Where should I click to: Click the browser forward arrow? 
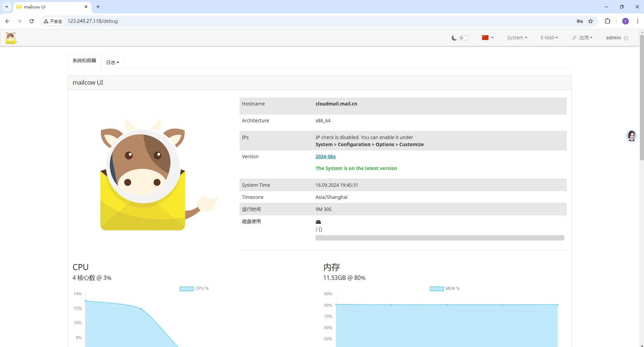[19, 21]
